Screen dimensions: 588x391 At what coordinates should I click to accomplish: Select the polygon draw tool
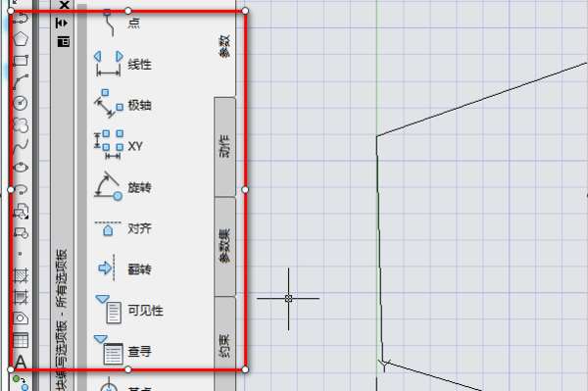click(21, 39)
